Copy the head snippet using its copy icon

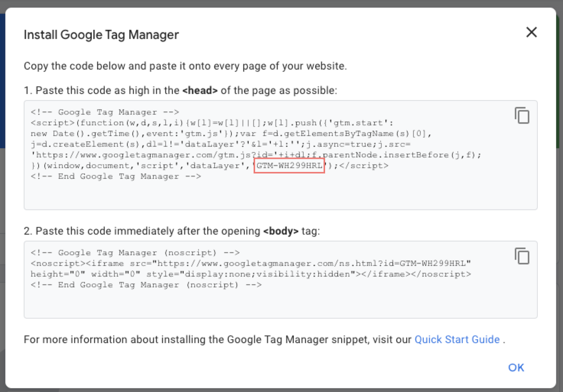pyautogui.click(x=522, y=115)
